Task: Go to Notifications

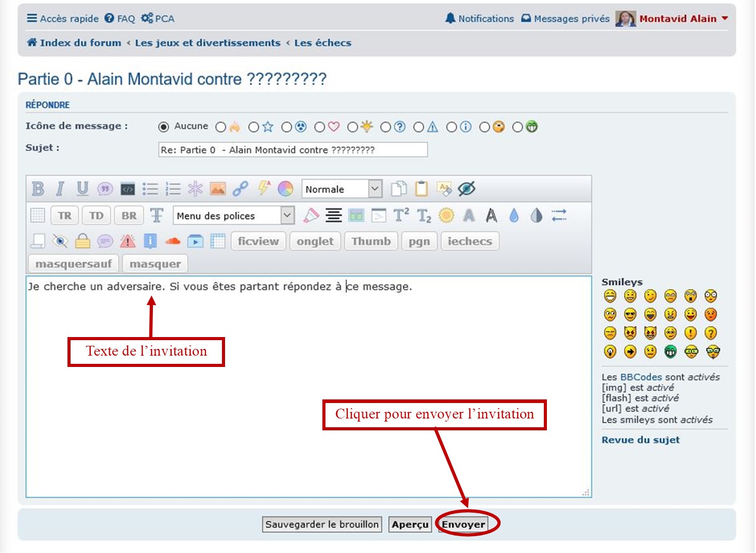Action: coord(479,19)
